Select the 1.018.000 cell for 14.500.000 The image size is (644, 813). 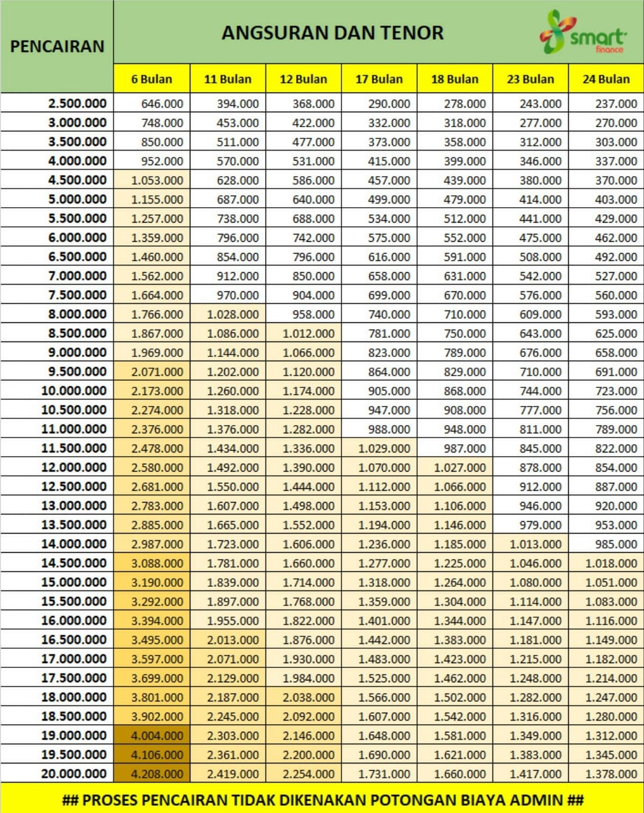[606, 563]
